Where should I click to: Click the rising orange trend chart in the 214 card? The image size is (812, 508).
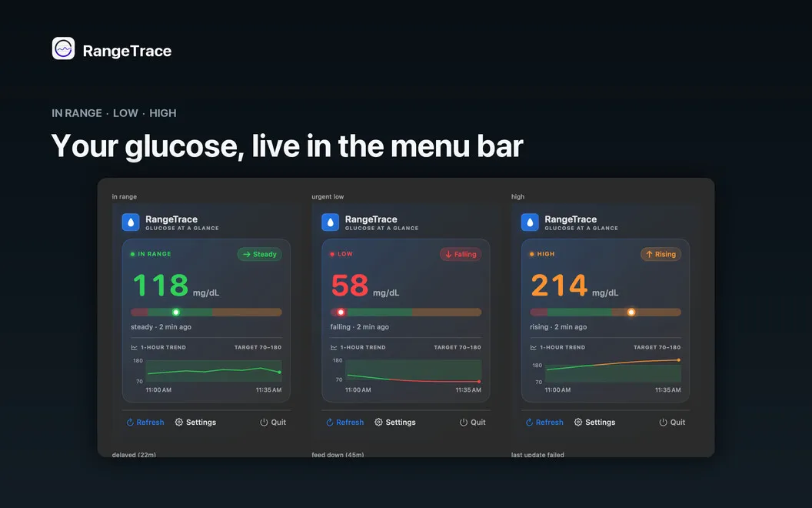[613, 370]
